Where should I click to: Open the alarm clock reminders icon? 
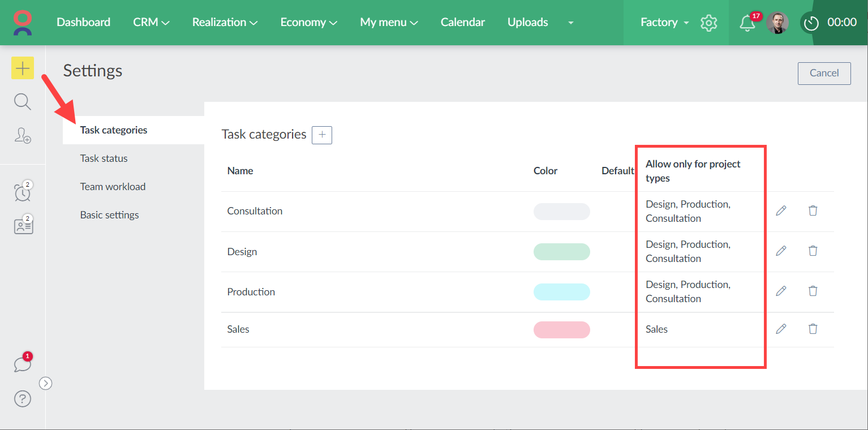click(x=23, y=192)
